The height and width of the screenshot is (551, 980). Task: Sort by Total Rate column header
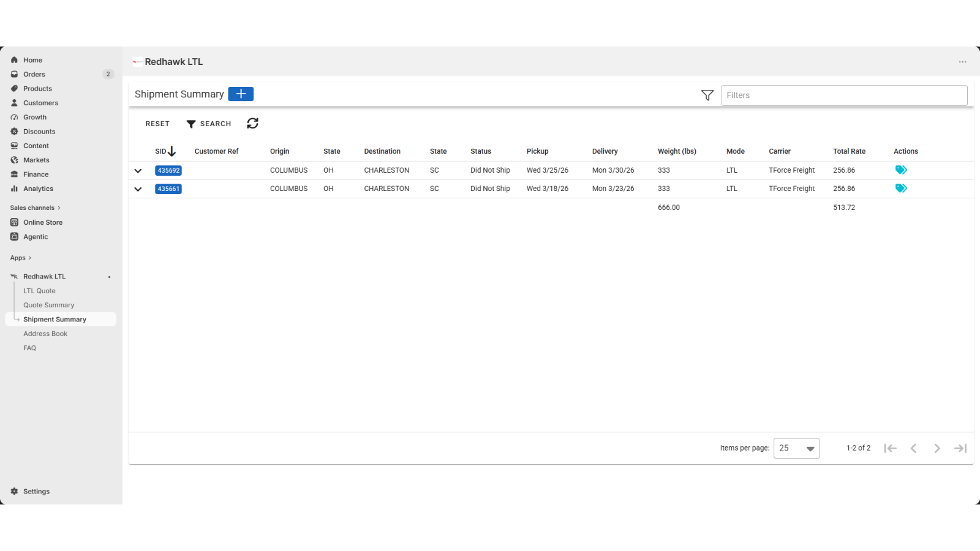click(x=849, y=151)
